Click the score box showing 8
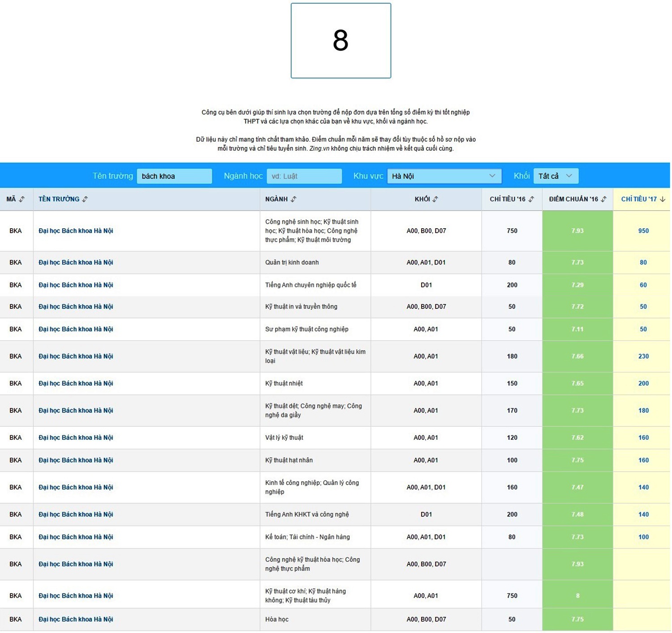The height and width of the screenshot is (633, 672). coord(340,41)
